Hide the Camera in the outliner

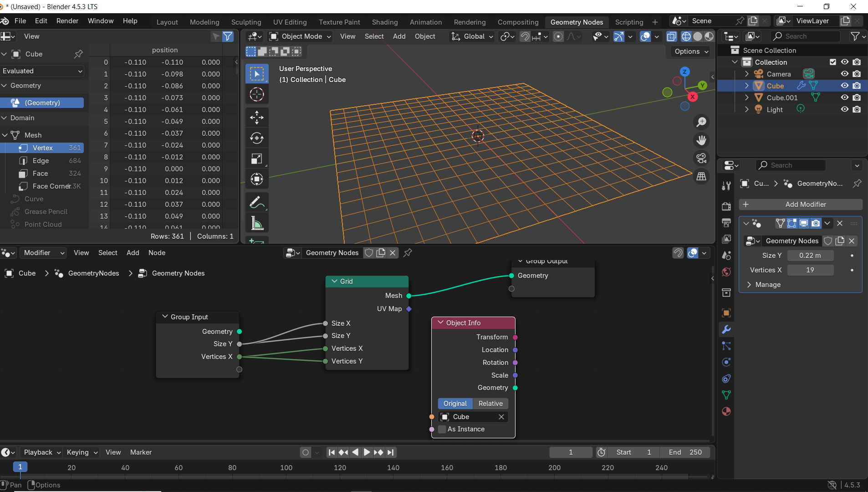click(844, 74)
